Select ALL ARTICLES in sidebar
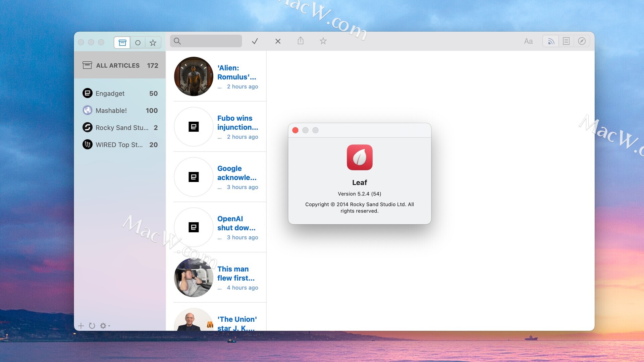The width and height of the screenshot is (644, 362). click(x=120, y=65)
